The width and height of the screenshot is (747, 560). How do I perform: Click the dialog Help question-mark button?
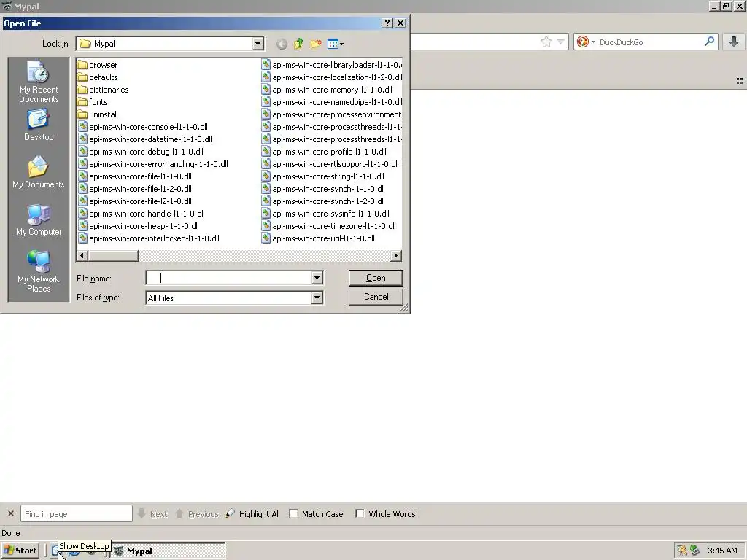click(387, 23)
